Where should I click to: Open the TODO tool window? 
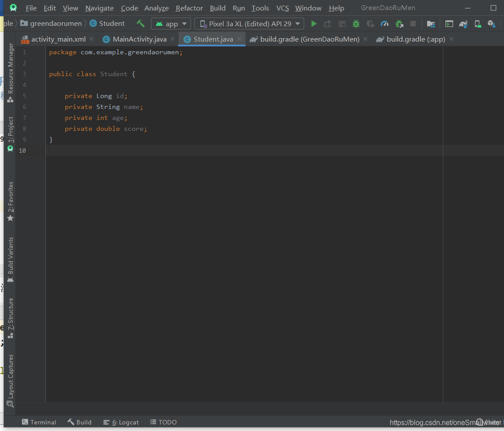pyautogui.click(x=163, y=422)
